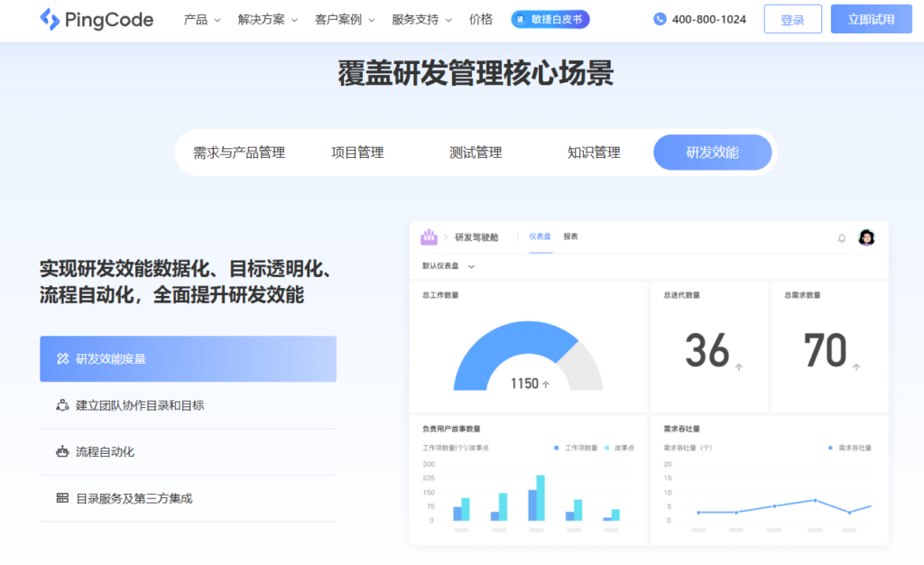The width and height of the screenshot is (924, 565).
Task: Click the 总工作数量 card title
Action: coord(440,295)
